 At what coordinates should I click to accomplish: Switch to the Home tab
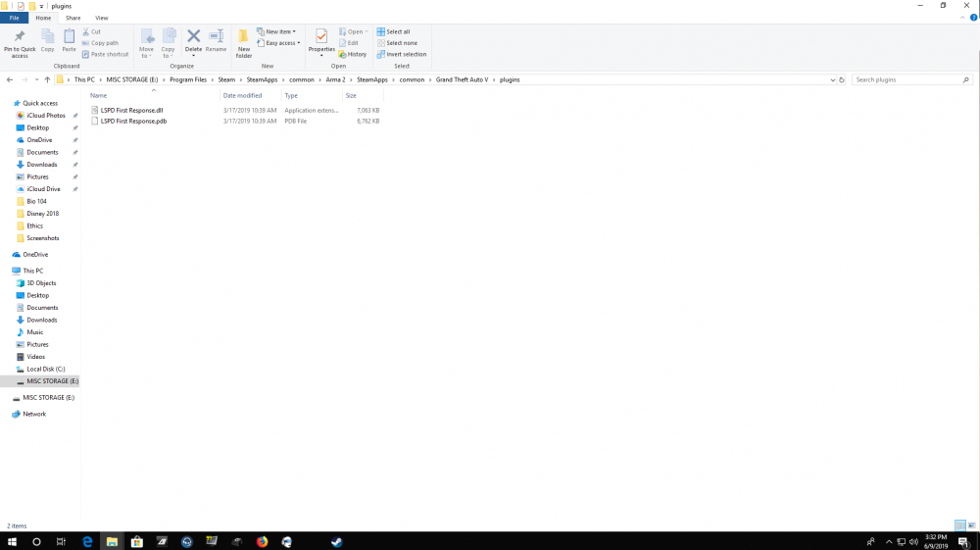43,18
